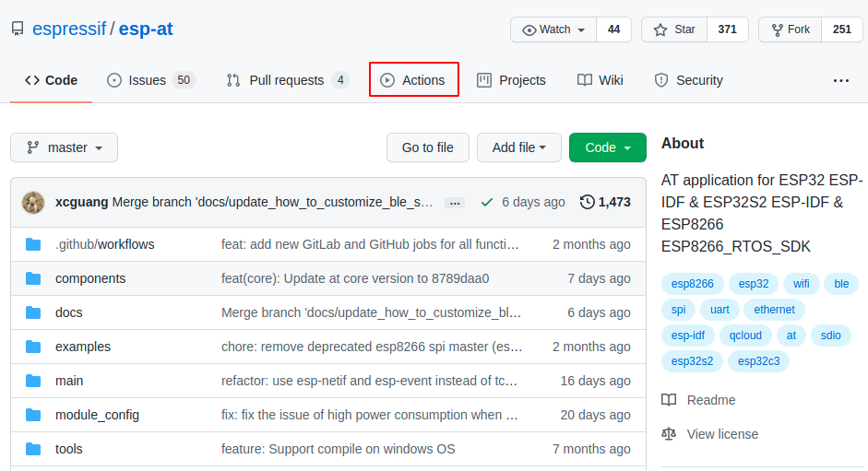
Task: Expand the green Code download dropdown
Action: click(608, 147)
